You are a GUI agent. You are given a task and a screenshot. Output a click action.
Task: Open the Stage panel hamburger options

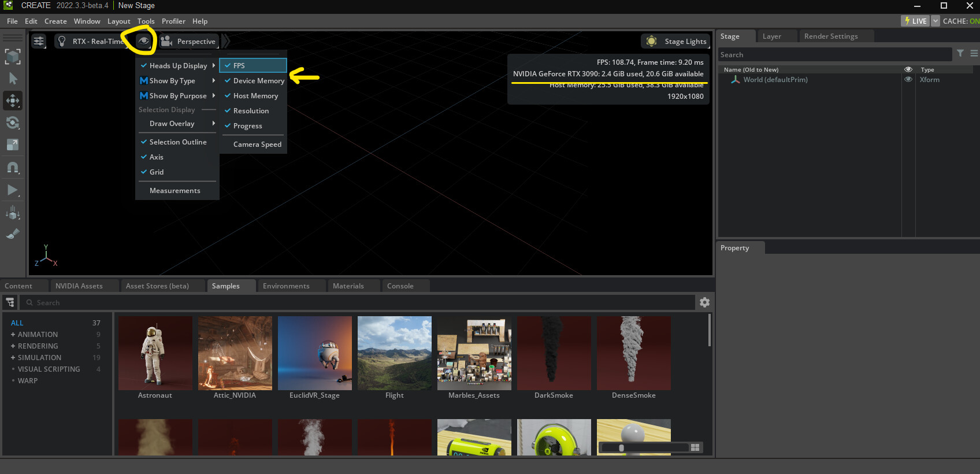pyautogui.click(x=974, y=53)
